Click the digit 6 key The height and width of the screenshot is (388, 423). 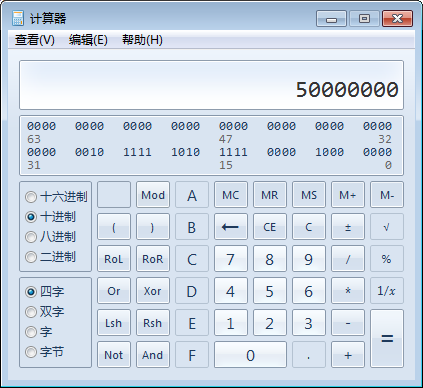[x=309, y=291]
